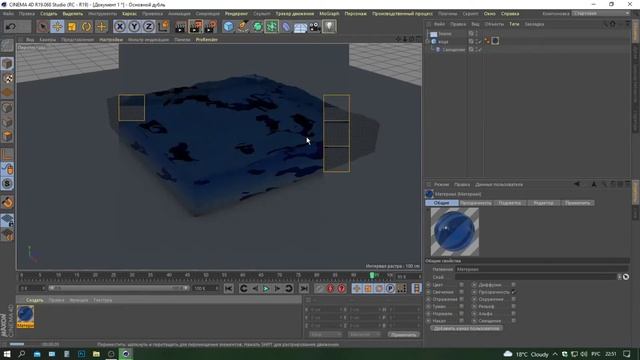The width and height of the screenshot is (640, 360).
Task: Click the layer picker arrow icon
Action: click(626, 277)
